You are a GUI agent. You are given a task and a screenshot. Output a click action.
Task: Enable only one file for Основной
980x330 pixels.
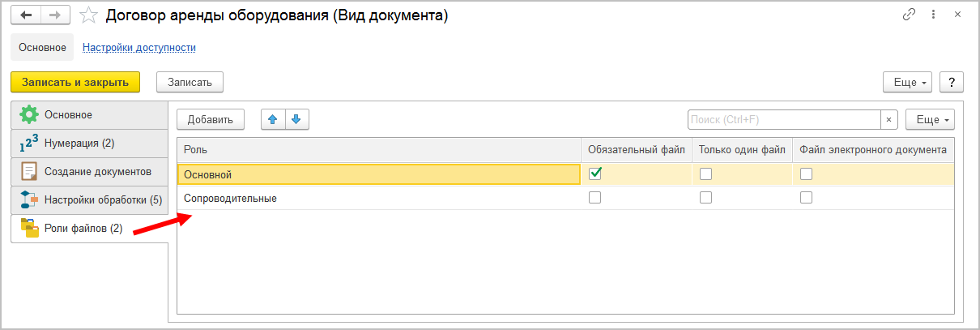(705, 174)
